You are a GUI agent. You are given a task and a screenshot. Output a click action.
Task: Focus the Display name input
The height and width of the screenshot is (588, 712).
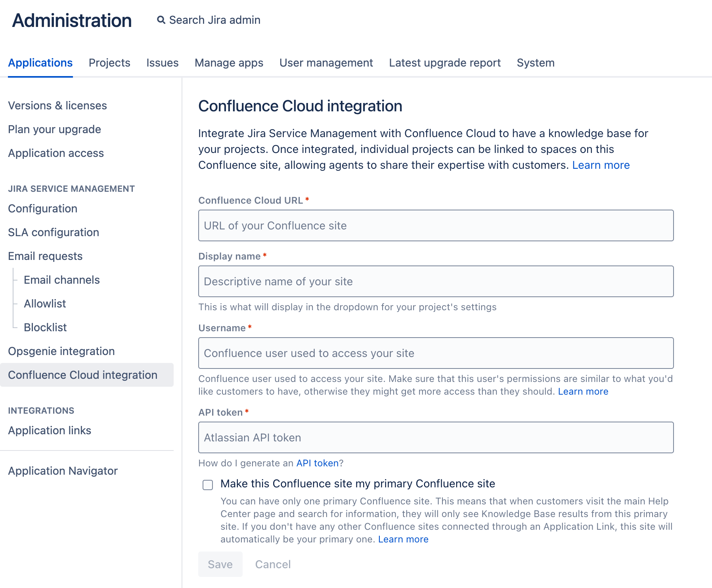click(436, 281)
